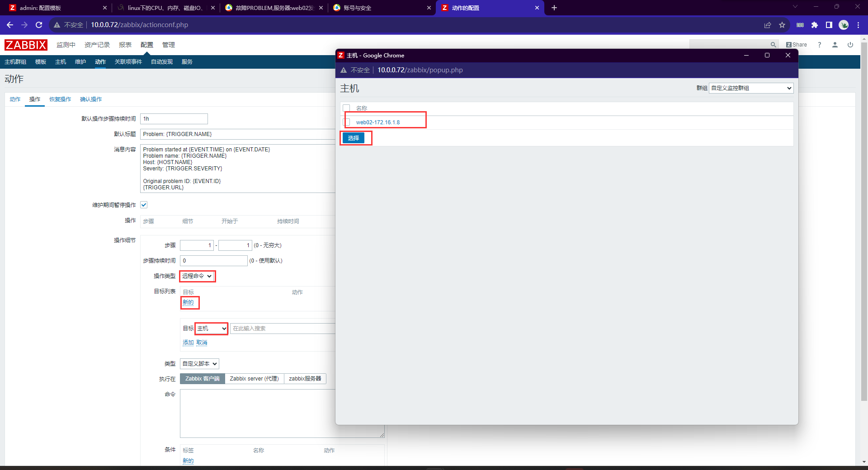This screenshot has height=470, width=868.
Task: Open the Chrome share page icon
Action: [x=768, y=25]
